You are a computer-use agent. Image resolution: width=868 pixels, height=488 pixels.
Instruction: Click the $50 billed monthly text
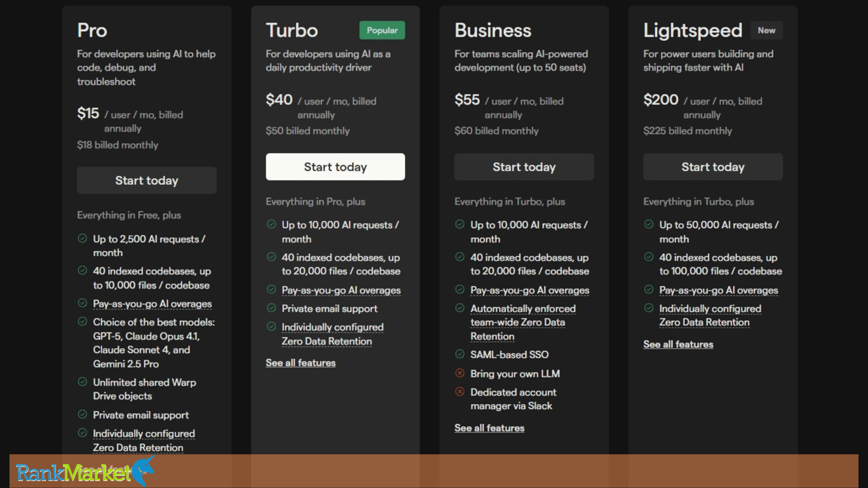[308, 131]
